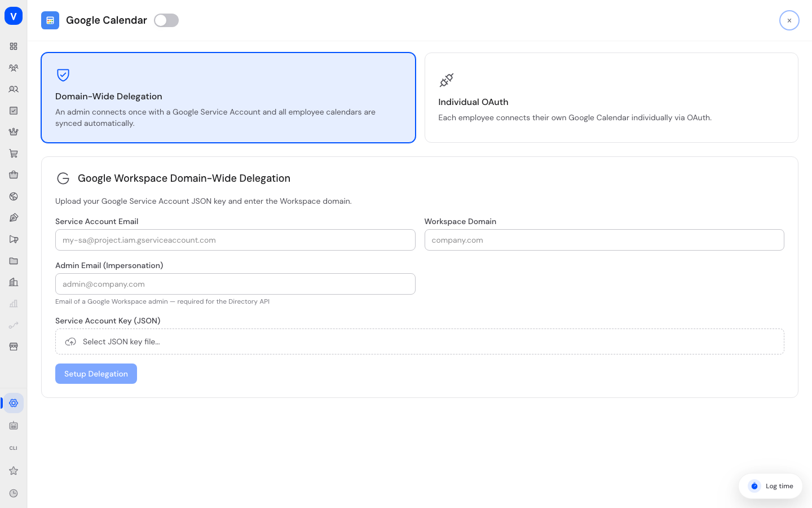This screenshot has width=812, height=508.
Task: Open the clock icon in sidebar
Action: [14, 493]
